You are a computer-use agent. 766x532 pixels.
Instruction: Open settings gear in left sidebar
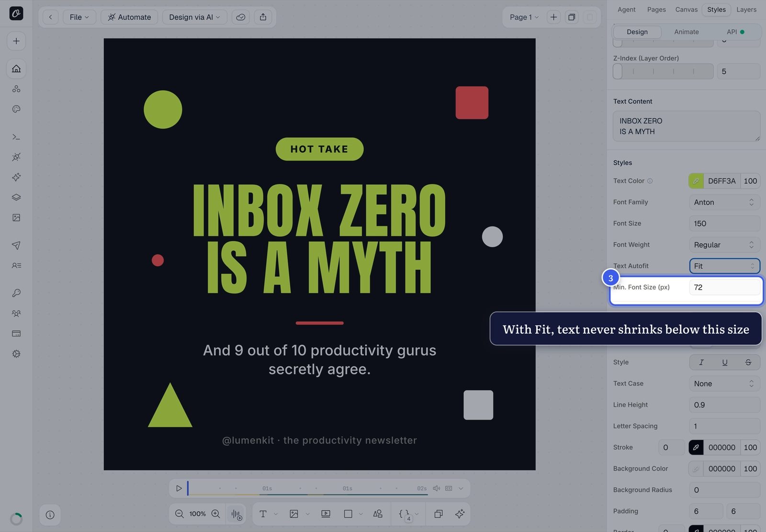point(16,354)
